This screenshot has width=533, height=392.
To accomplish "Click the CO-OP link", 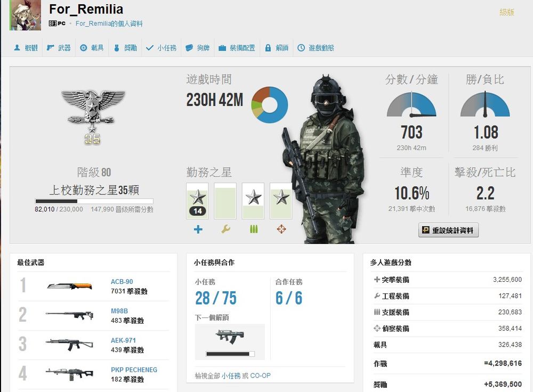I will point(261,375).
